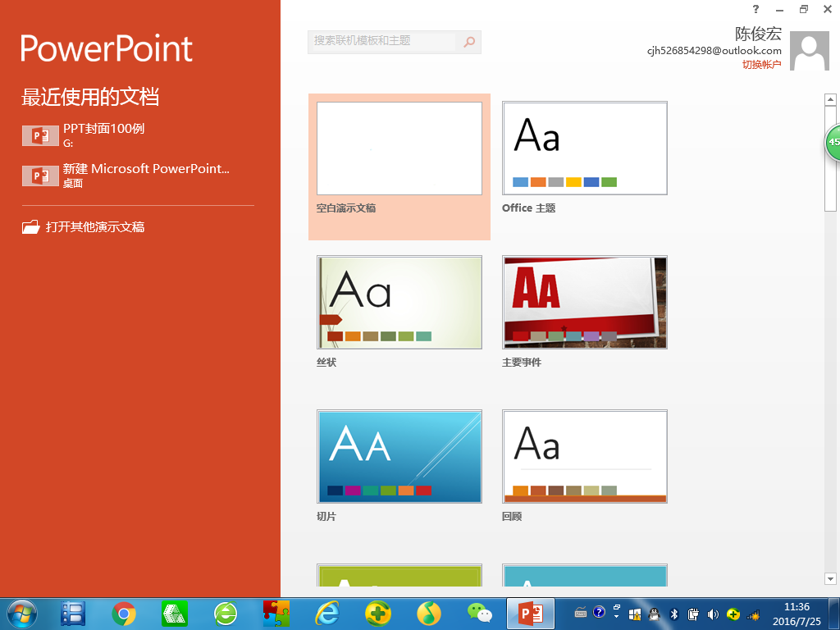Open the puzzle-piece app in taskbar
Image resolution: width=840 pixels, height=630 pixels.
click(x=276, y=614)
